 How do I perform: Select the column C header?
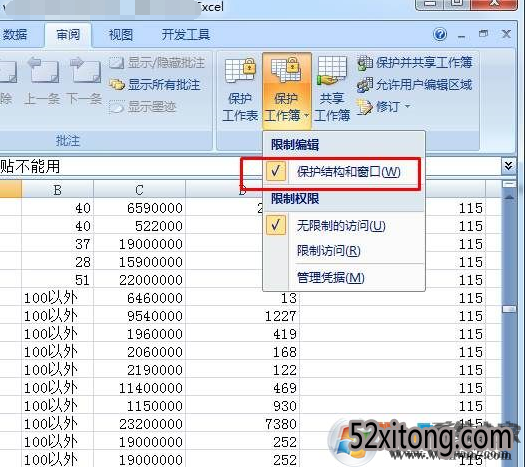(139, 190)
